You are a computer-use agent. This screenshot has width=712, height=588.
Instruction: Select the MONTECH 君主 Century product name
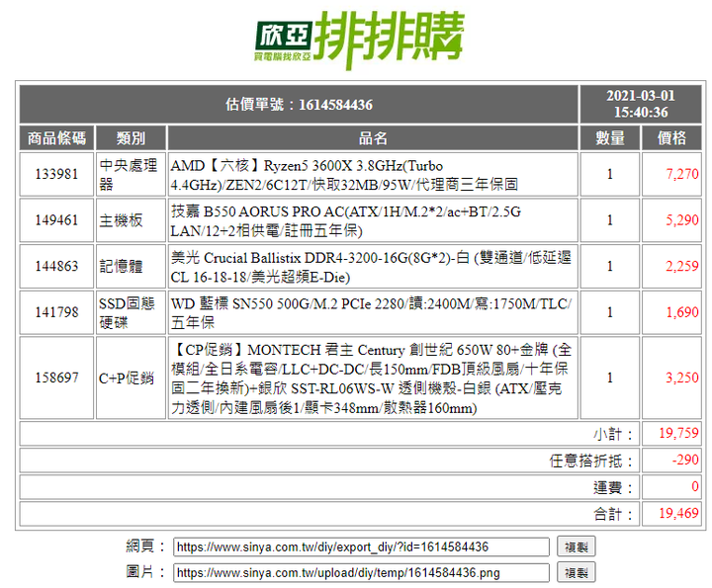pos(373,378)
